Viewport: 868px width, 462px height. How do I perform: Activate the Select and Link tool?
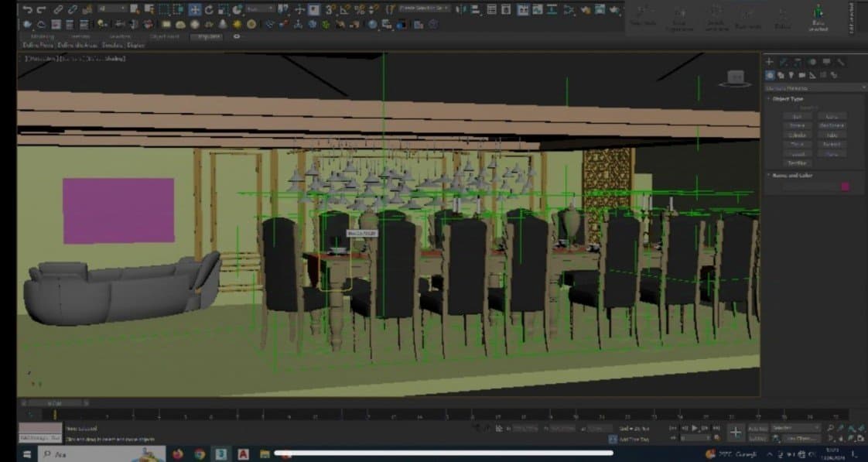coord(58,10)
